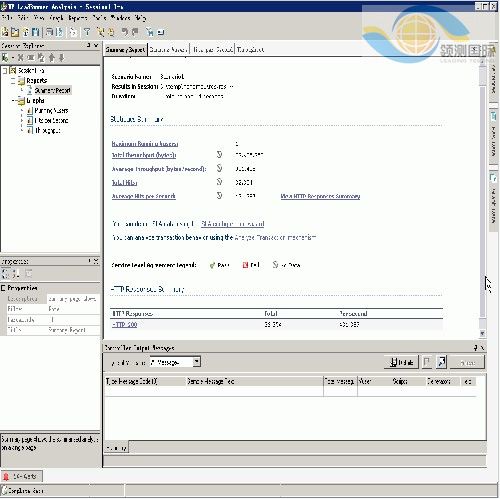Collapse the Properties category section
This screenshot has width=500, height=499.
tap(3, 288)
